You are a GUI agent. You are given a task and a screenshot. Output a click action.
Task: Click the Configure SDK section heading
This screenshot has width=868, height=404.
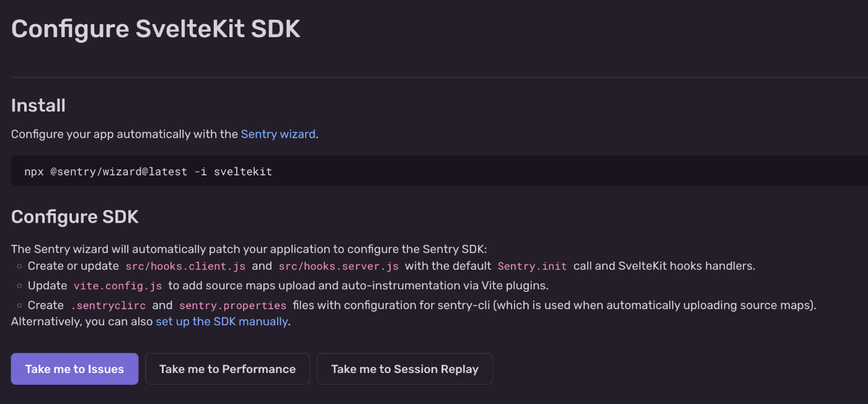[x=75, y=217]
